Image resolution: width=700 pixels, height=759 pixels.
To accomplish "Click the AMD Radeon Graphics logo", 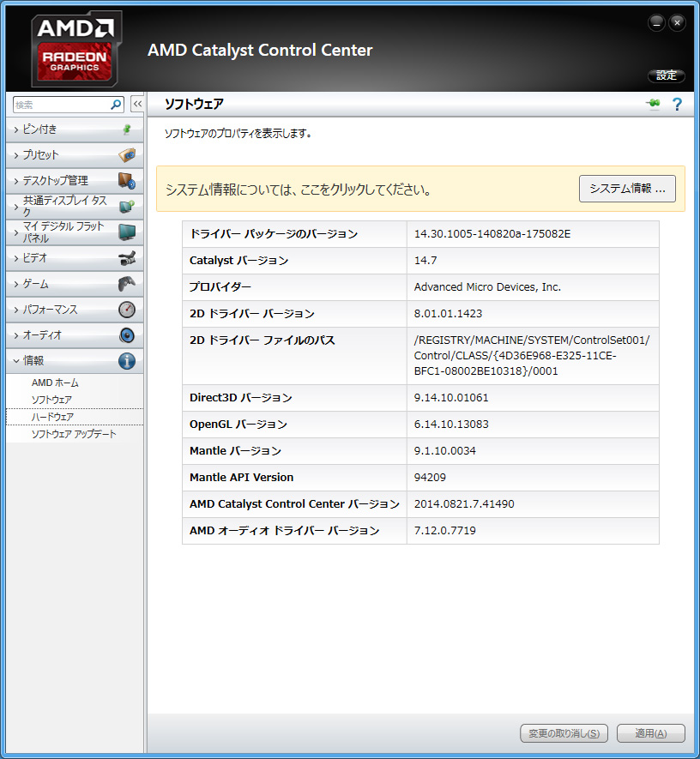I will click(75, 49).
